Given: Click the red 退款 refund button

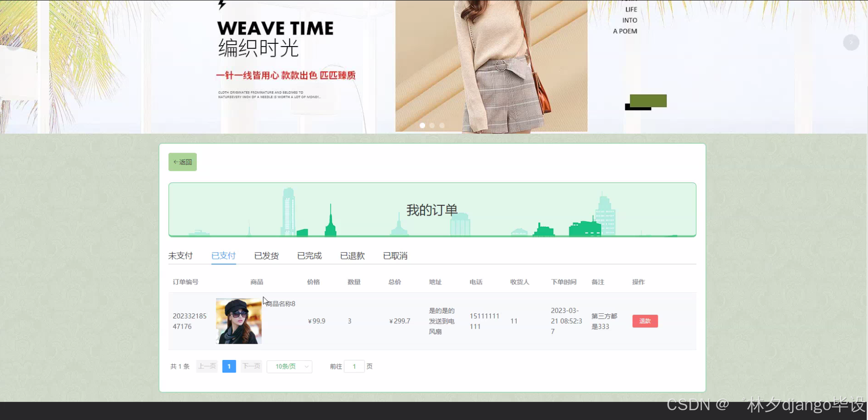Looking at the screenshot, I should pos(645,321).
